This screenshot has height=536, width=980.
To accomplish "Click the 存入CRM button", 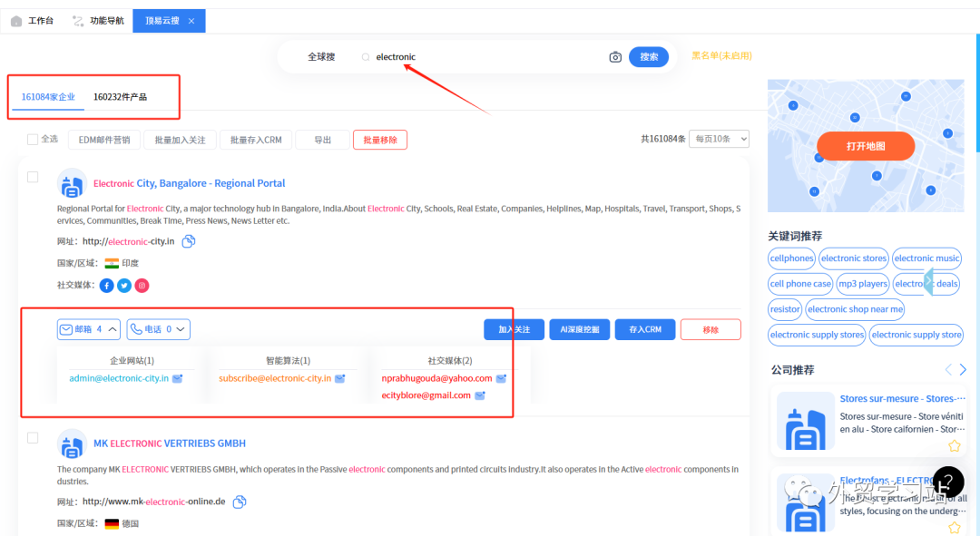I will [x=645, y=329].
